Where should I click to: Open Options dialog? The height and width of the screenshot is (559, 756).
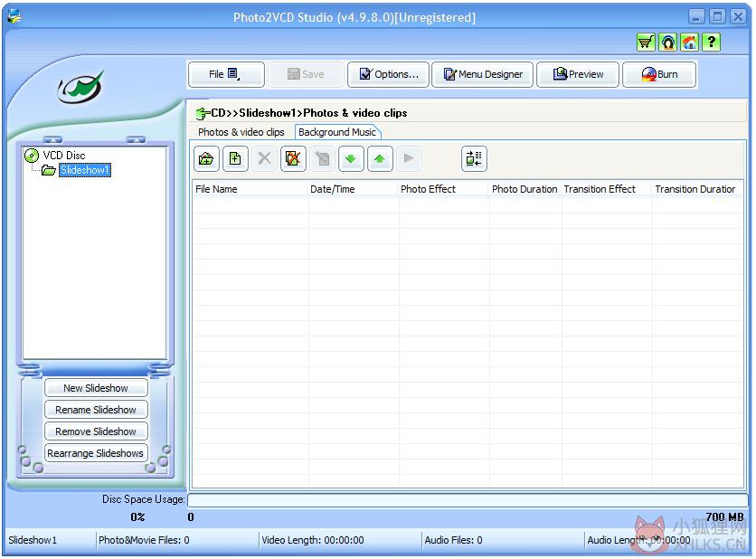(x=388, y=74)
